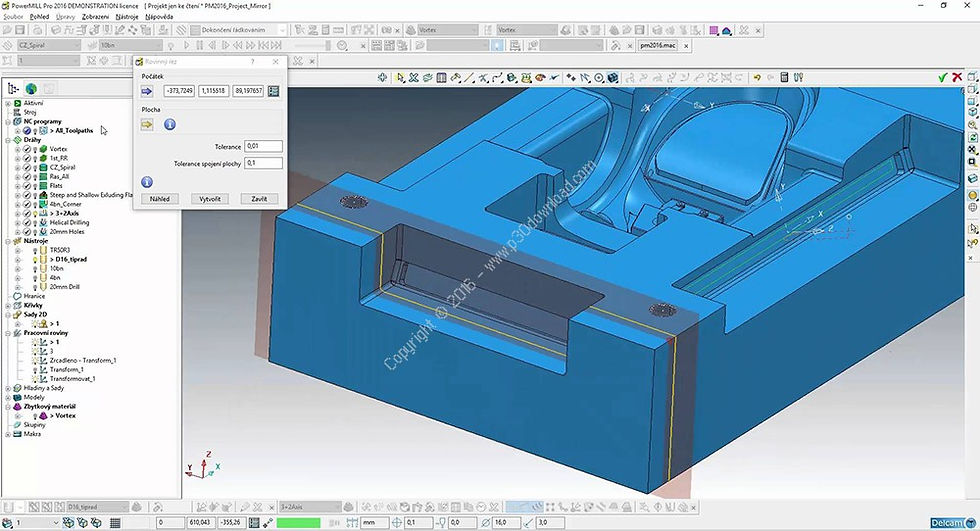980x531 pixels.
Task: Open the Nástroje menu
Action: [127, 17]
